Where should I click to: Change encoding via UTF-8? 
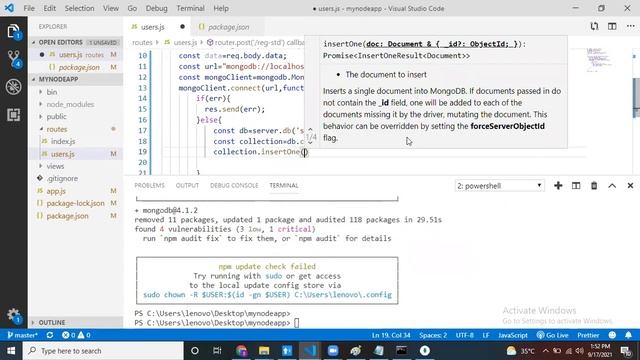click(464, 335)
